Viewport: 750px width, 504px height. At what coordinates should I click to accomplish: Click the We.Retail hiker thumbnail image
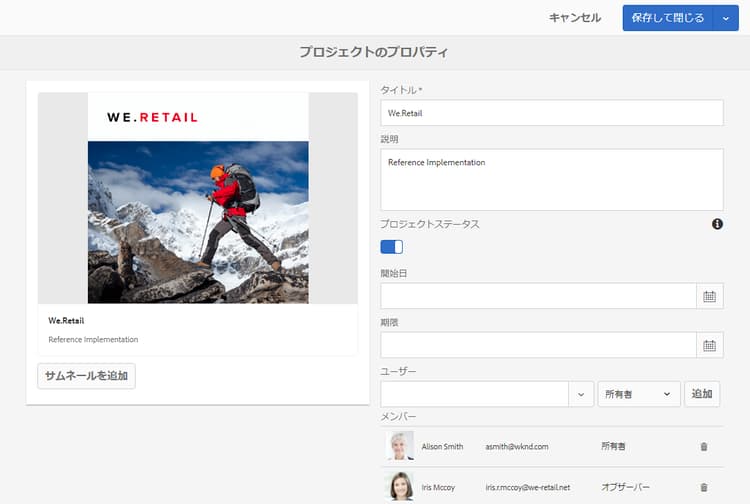point(198,198)
